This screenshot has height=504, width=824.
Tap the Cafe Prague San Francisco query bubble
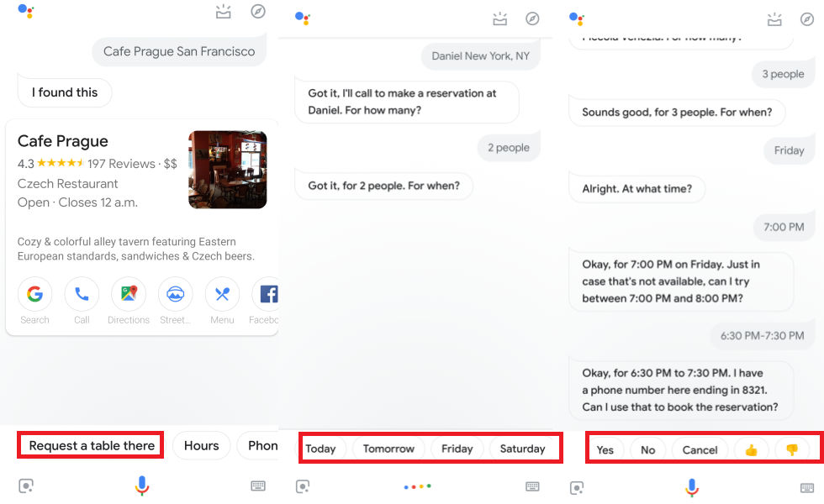click(179, 51)
